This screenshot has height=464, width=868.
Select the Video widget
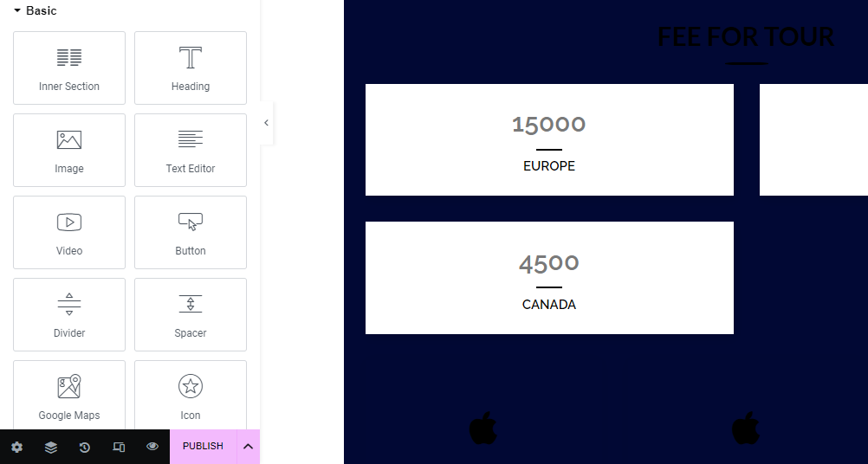69,232
